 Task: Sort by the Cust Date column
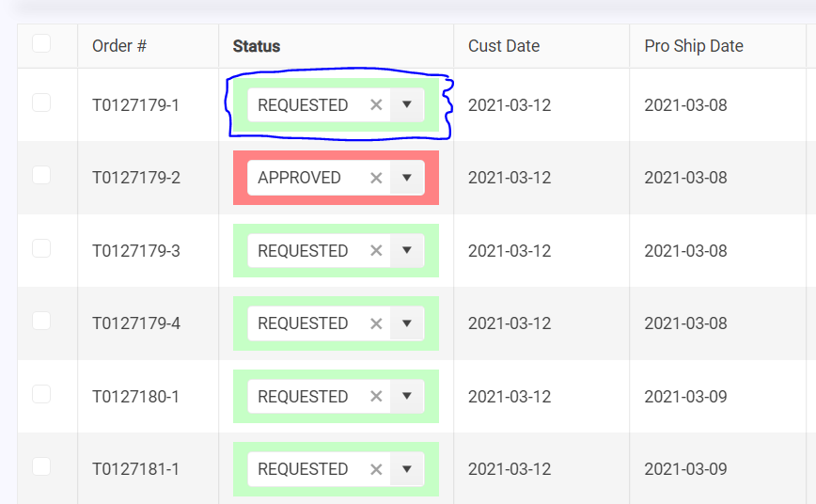pos(504,46)
